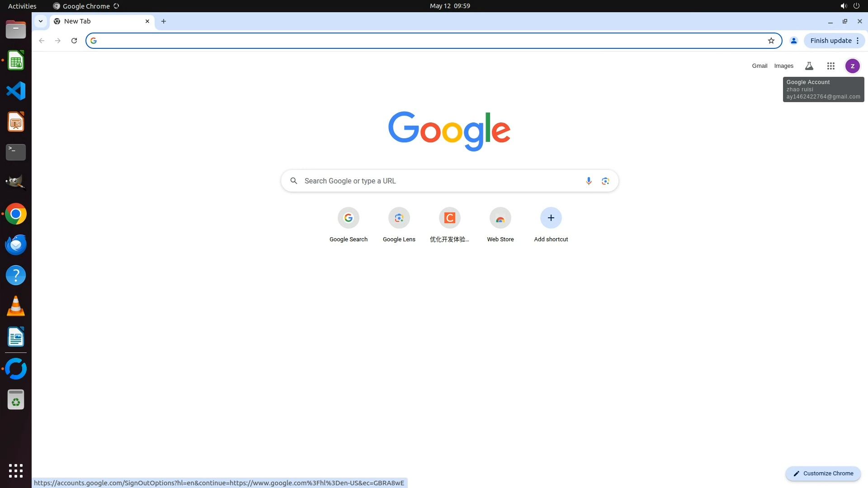Image resolution: width=868 pixels, height=488 pixels.
Task: Reload the current page
Action: [x=74, y=41]
